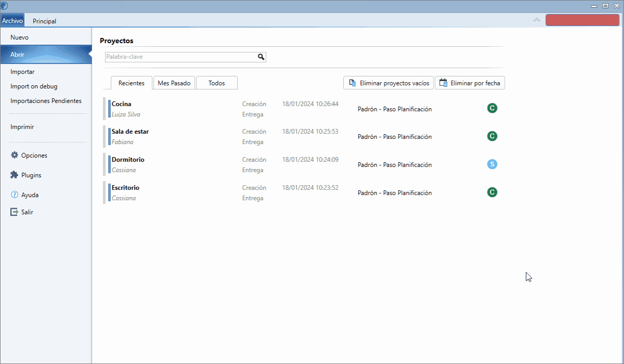Click Eliminar proyectos vacíos button
624x364 pixels.
[388, 83]
